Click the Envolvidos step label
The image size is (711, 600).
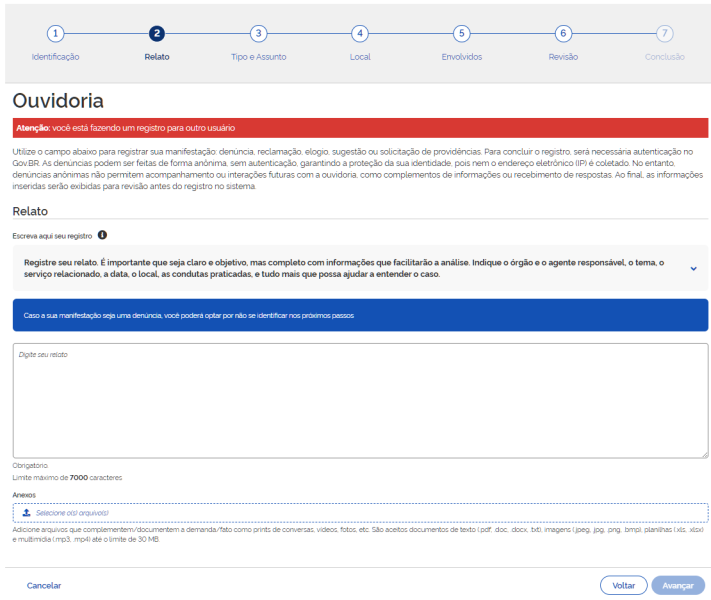tap(462, 57)
